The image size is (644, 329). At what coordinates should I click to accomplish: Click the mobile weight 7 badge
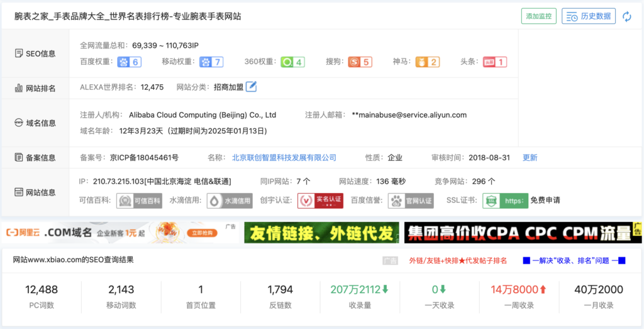tap(211, 62)
